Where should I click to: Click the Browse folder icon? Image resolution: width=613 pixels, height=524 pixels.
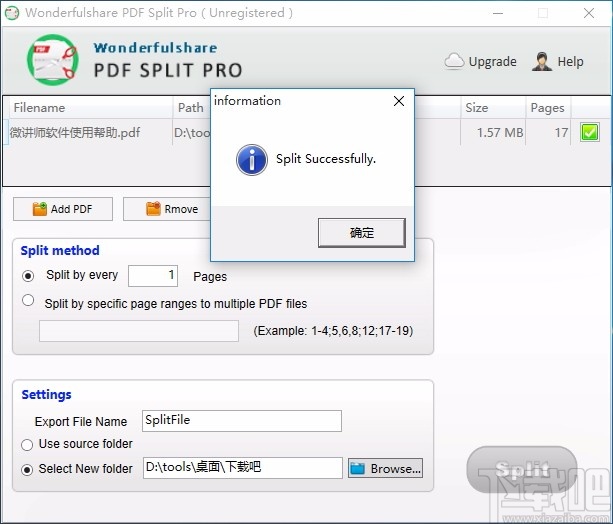coord(357,468)
